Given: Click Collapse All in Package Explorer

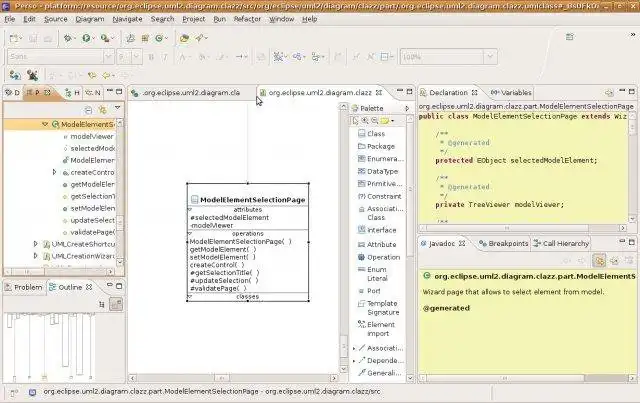Looking at the screenshot, I should tap(88, 110).
